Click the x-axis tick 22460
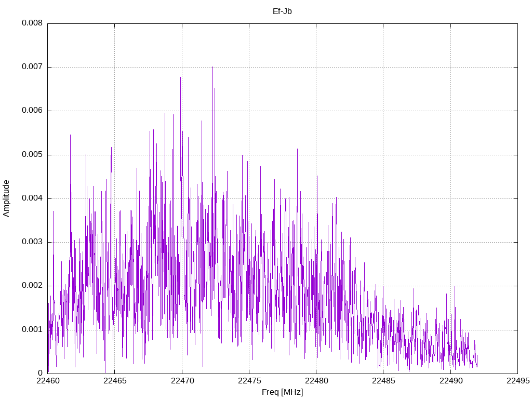 pyautogui.click(x=48, y=381)
